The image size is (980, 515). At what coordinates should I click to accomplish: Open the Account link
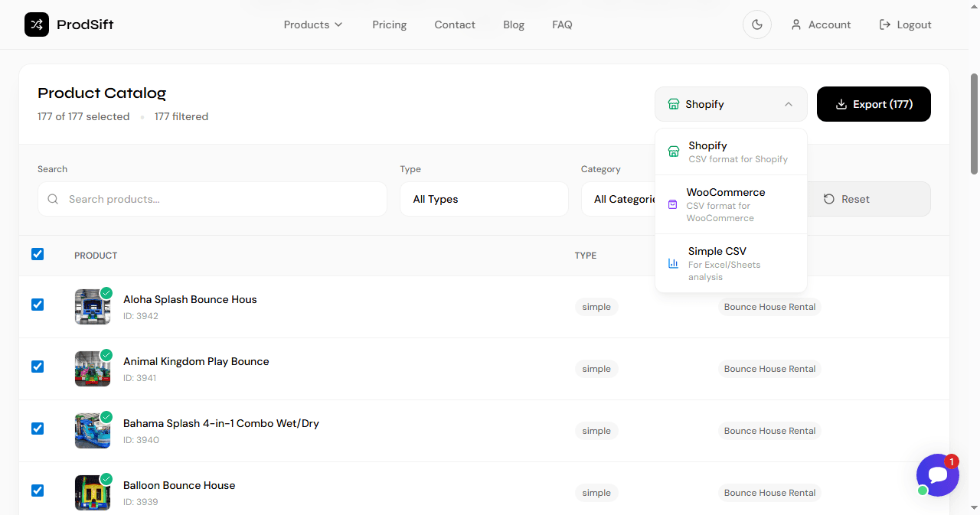[x=821, y=24]
